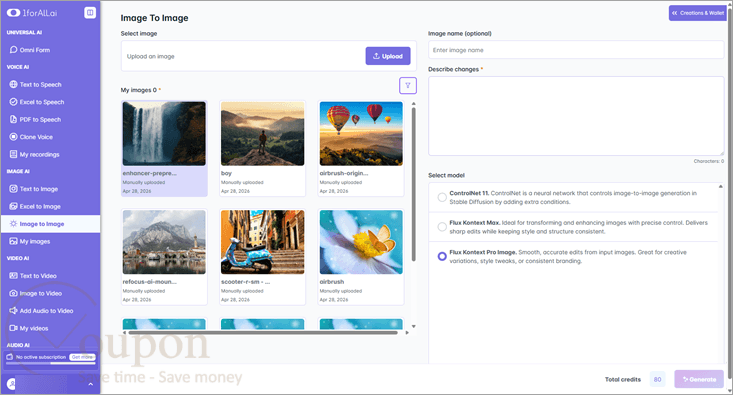Select the refocus-ai-moun thumbnail
Screen dimensions: 733x395
164,242
